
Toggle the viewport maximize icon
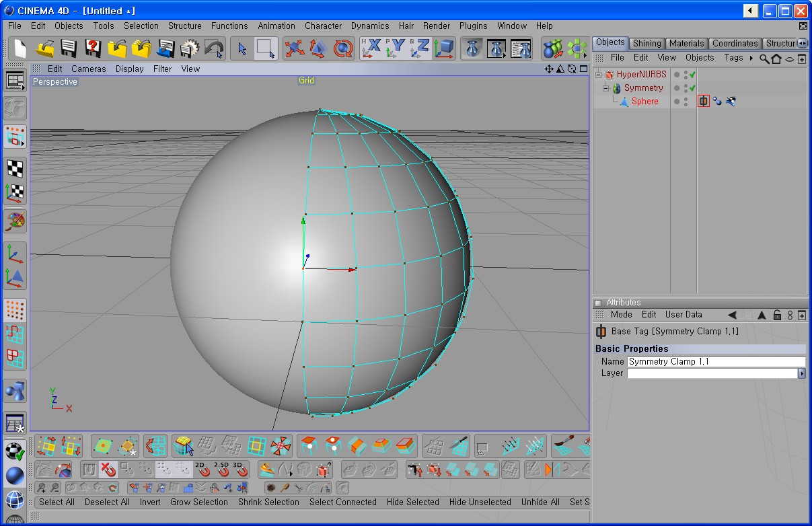coord(583,69)
